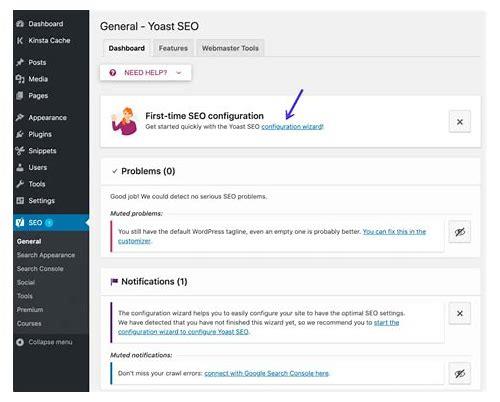
Task: Open the Plugins menu
Action: [x=51, y=134]
